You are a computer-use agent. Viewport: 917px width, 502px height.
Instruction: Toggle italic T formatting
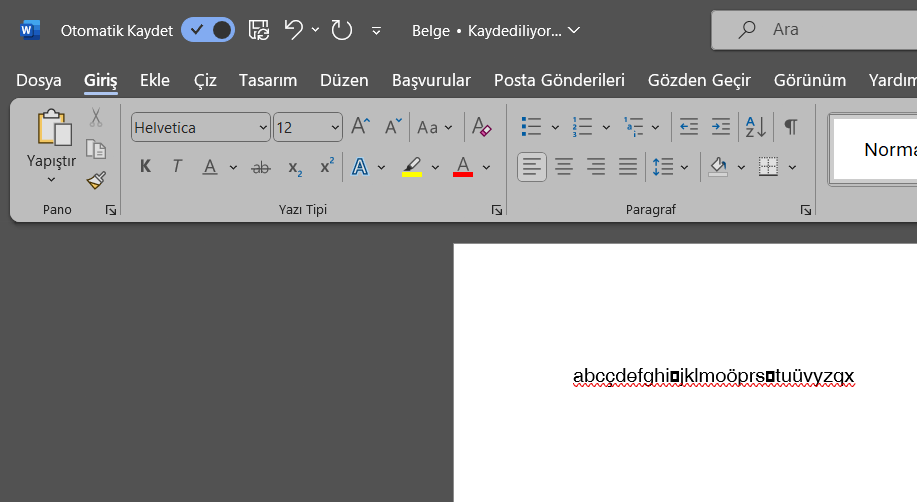click(177, 167)
